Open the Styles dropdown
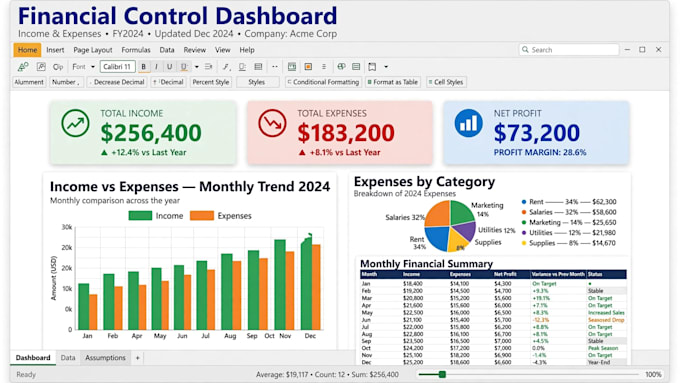 [257, 82]
